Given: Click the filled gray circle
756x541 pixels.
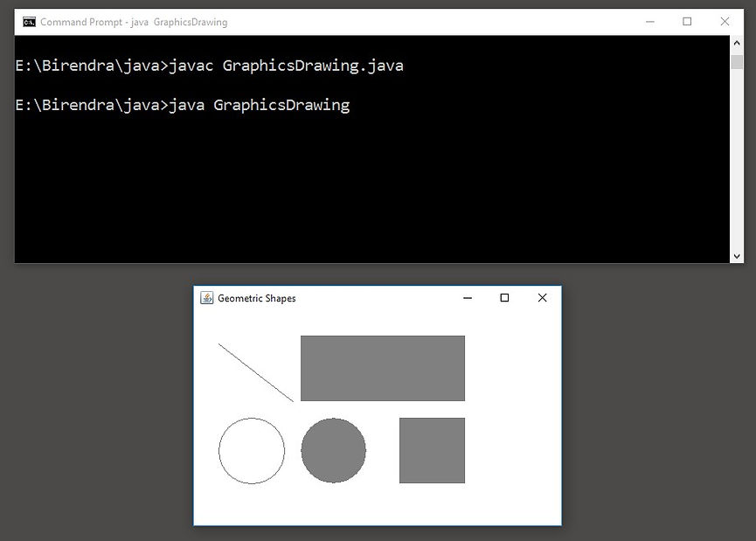Looking at the screenshot, I should pyautogui.click(x=333, y=450).
